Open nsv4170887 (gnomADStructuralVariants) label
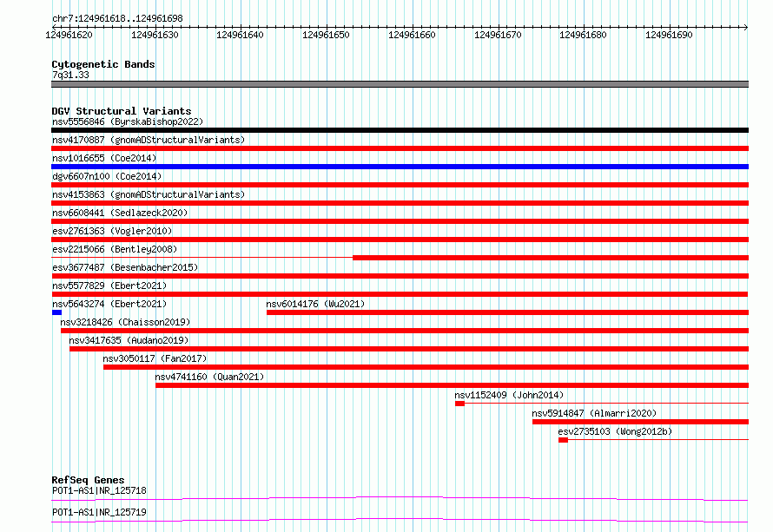Image resolution: width=773 pixels, height=532 pixels. pyautogui.click(x=149, y=140)
